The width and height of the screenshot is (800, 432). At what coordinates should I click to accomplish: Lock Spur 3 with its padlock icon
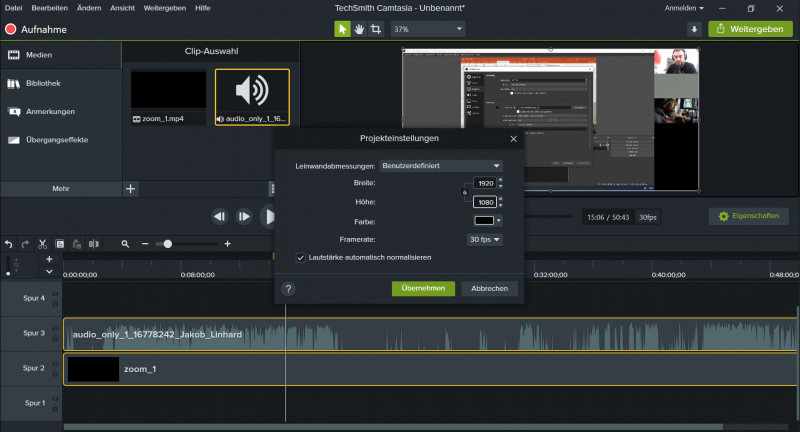[x=55, y=339]
